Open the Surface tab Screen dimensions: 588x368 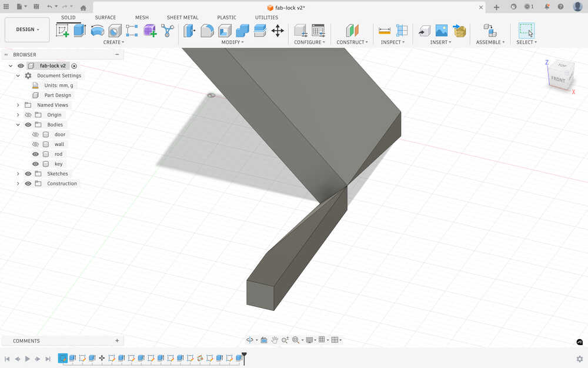coord(105,18)
